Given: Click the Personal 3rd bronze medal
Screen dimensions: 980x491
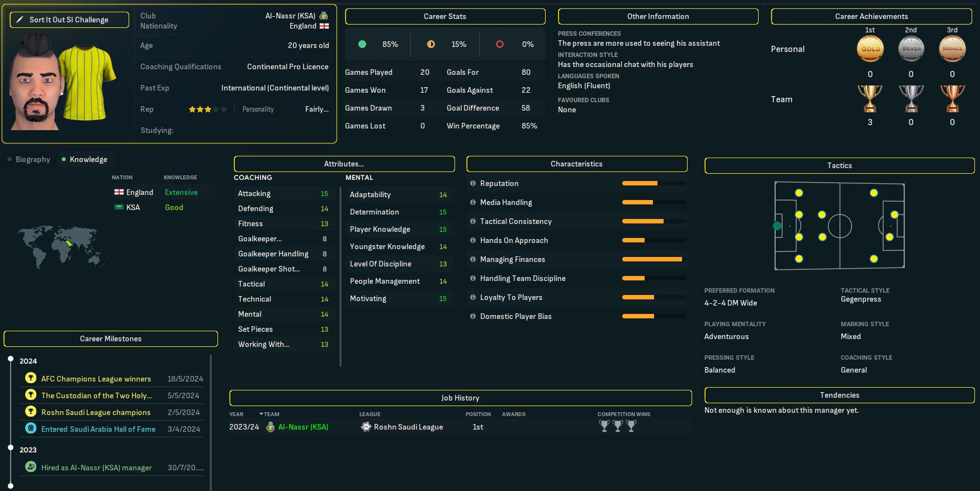Looking at the screenshot, I should click(953, 49).
